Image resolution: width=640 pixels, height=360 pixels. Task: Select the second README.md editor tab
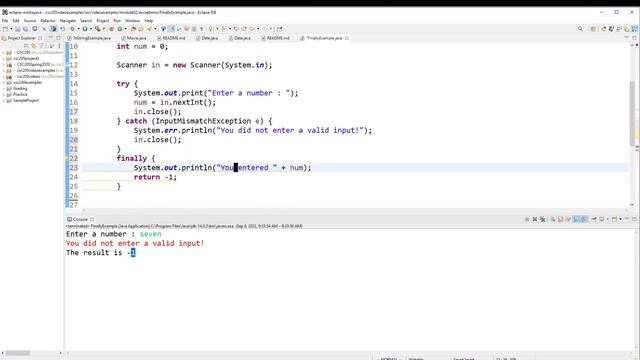click(x=276, y=38)
